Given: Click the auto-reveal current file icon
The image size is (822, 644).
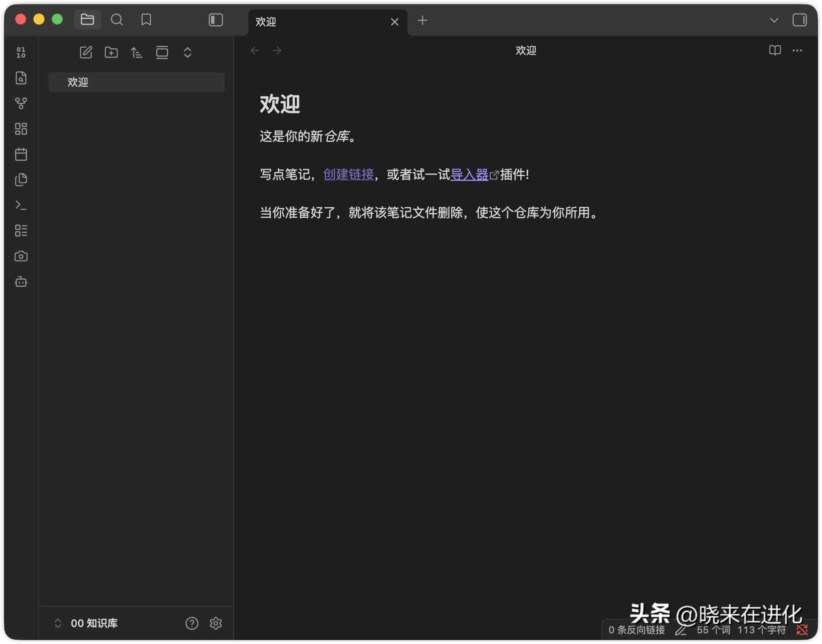Looking at the screenshot, I should [162, 52].
